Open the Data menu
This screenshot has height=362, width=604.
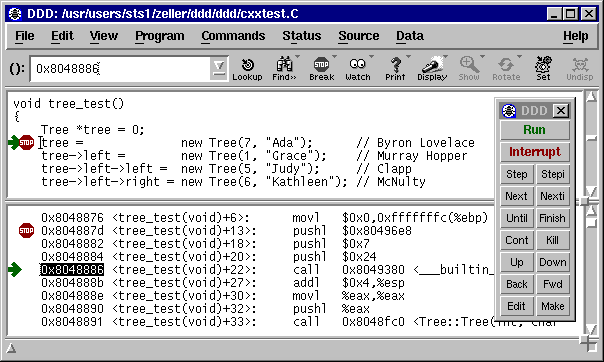pyautogui.click(x=410, y=36)
